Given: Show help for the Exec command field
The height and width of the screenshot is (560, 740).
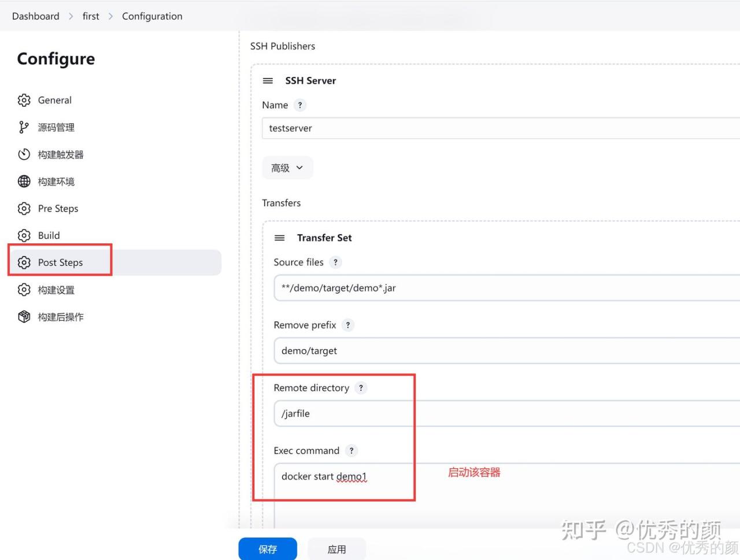Looking at the screenshot, I should click(351, 451).
